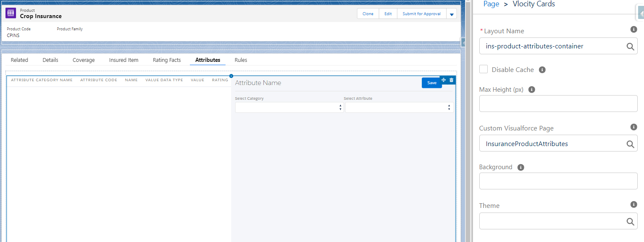Image resolution: width=644 pixels, height=242 pixels.
Task: Click the Vlocity Cards breadcrumb text
Action: [534, 4]
